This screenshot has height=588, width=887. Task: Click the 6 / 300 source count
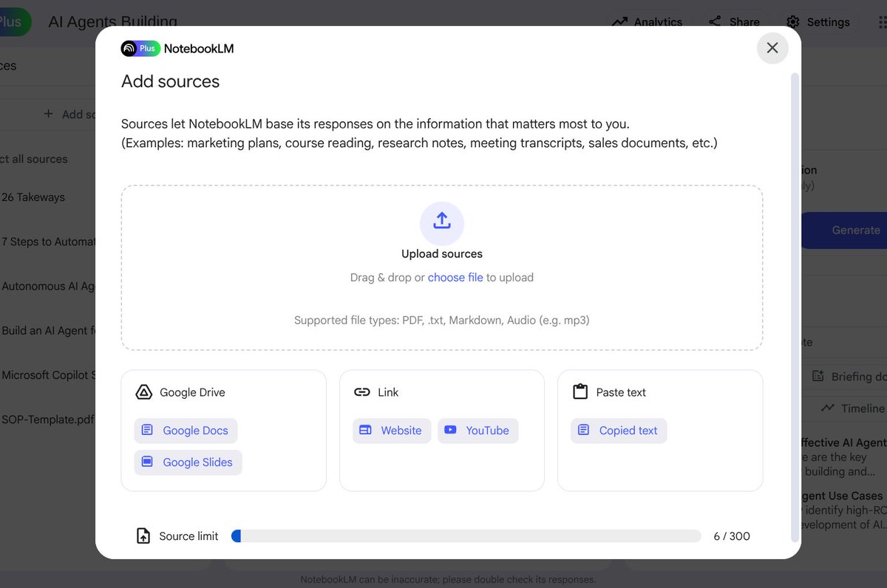point(732,536)
